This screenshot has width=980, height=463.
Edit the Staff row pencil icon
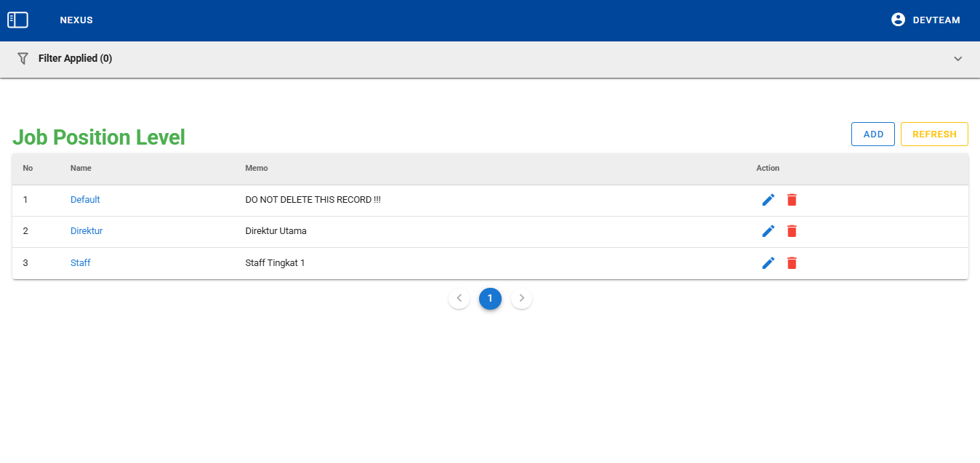coord(768,263)
